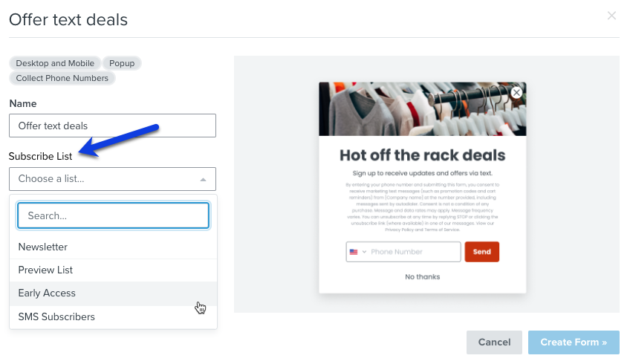Select Preview List option
This screenshot has height=364, width=630.
114,270
